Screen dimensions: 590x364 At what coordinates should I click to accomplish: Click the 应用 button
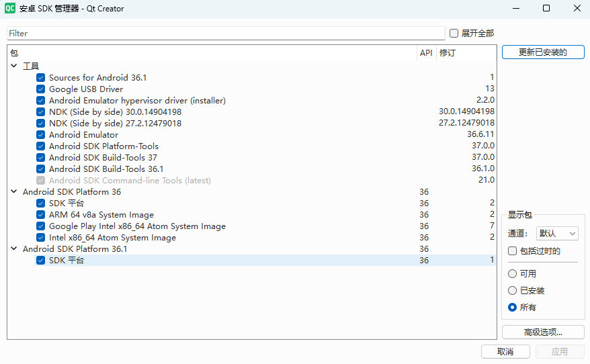[560, 352]
